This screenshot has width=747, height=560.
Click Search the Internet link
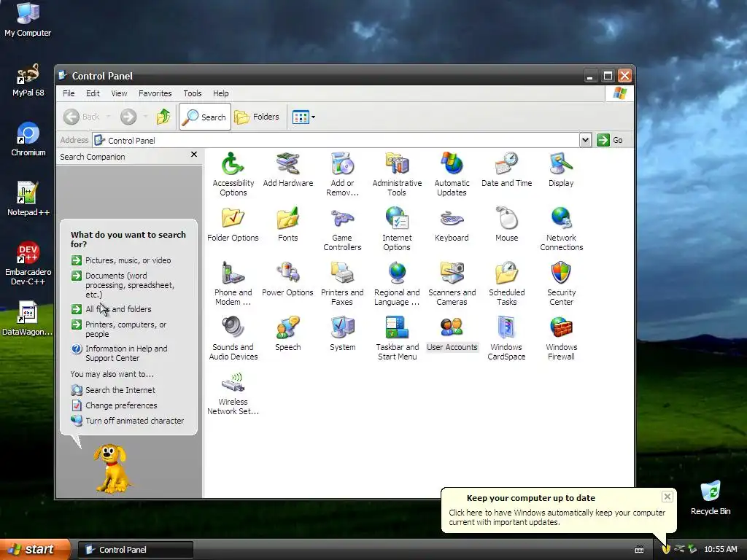pos(113,390)
